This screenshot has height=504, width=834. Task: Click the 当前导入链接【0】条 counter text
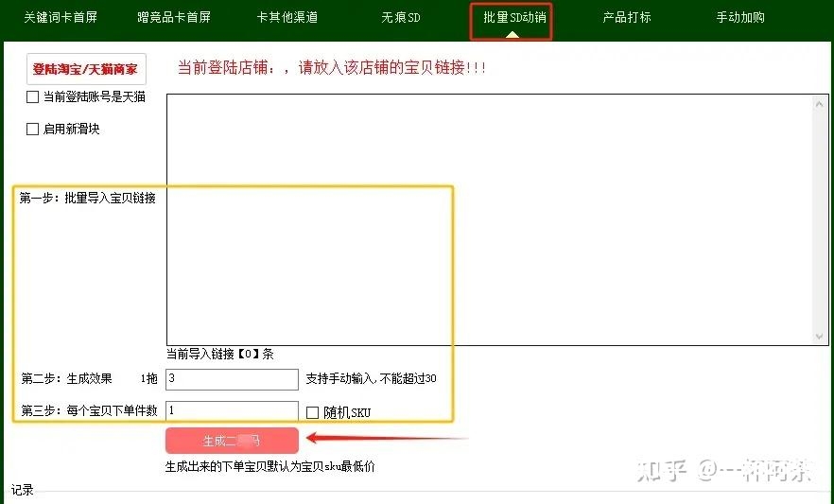coord(220,355)
